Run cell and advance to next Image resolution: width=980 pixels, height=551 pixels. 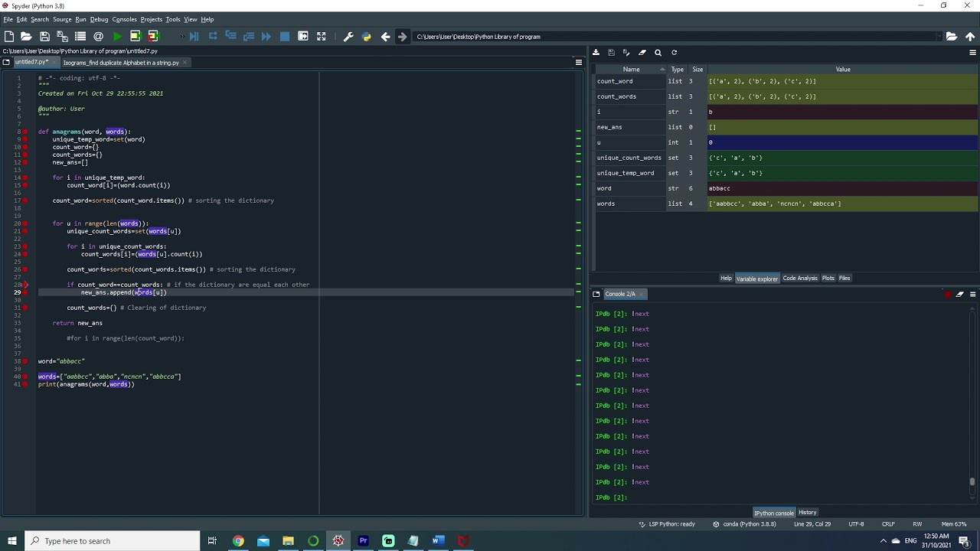tap(153, 36)
